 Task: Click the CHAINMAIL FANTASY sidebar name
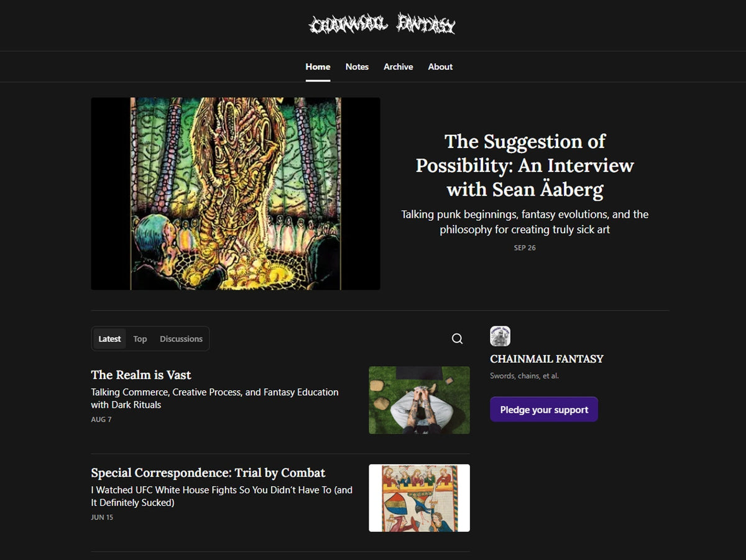(x=546, y=359)
